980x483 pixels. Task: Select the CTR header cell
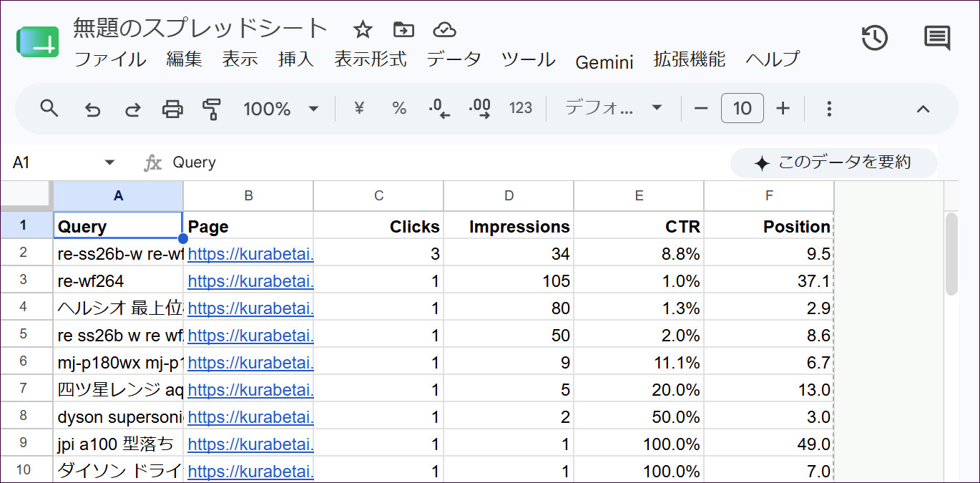click(639, 226)
